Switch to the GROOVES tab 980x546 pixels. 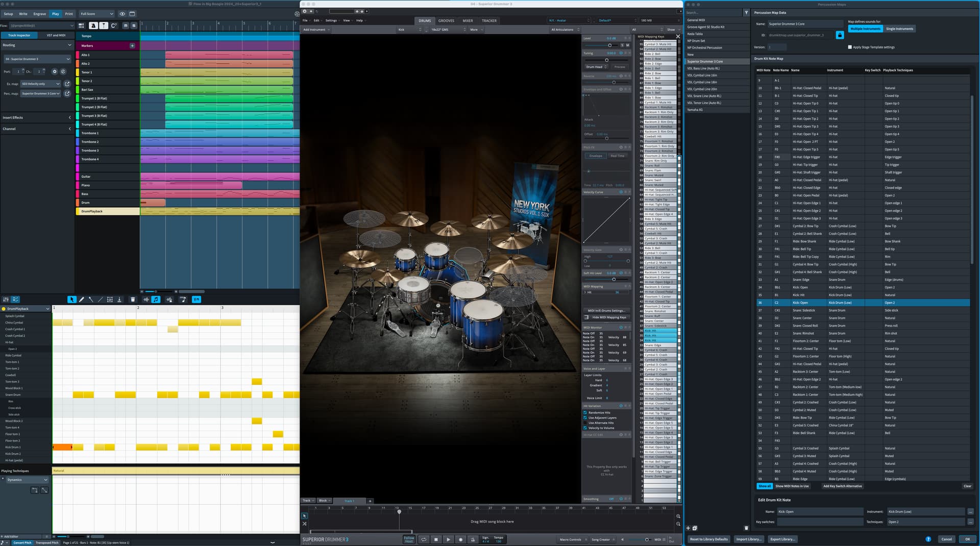coord(446,21)
